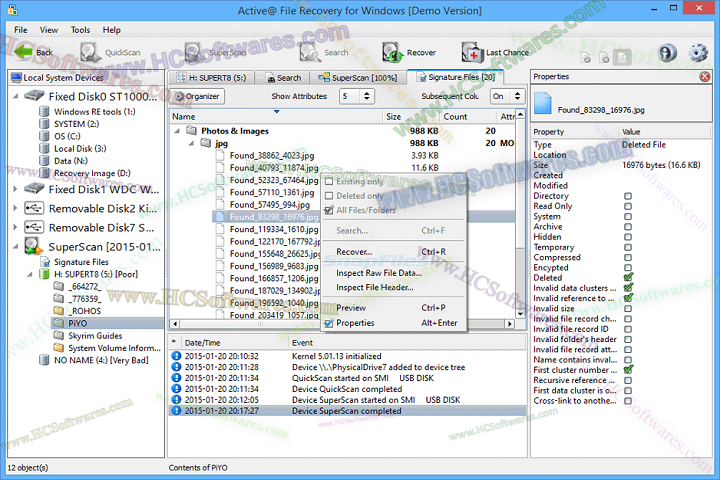Expand the Removable Disk2 node
This screenshot has height=480, width=720.
pos(16,209)
